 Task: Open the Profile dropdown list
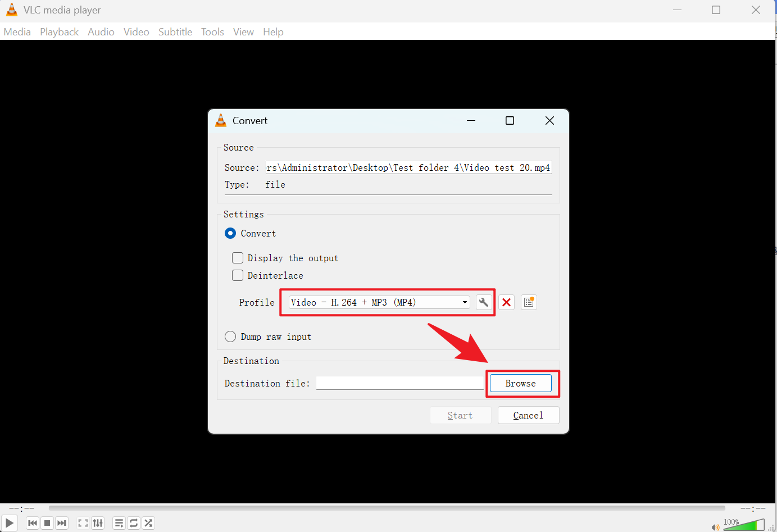(x=379, y=302)
